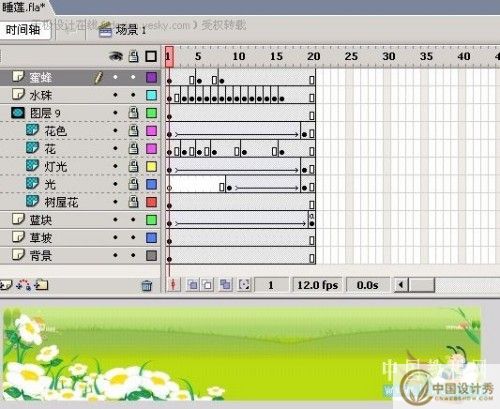Toggle visibility dot of 水珠 layer

[x=115, y=95]
